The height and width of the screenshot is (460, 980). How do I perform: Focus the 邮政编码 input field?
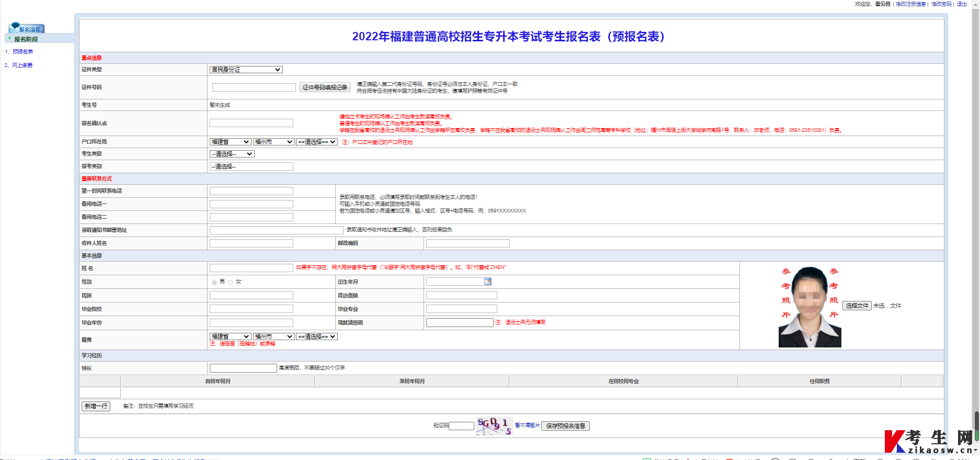click(468, 243)
